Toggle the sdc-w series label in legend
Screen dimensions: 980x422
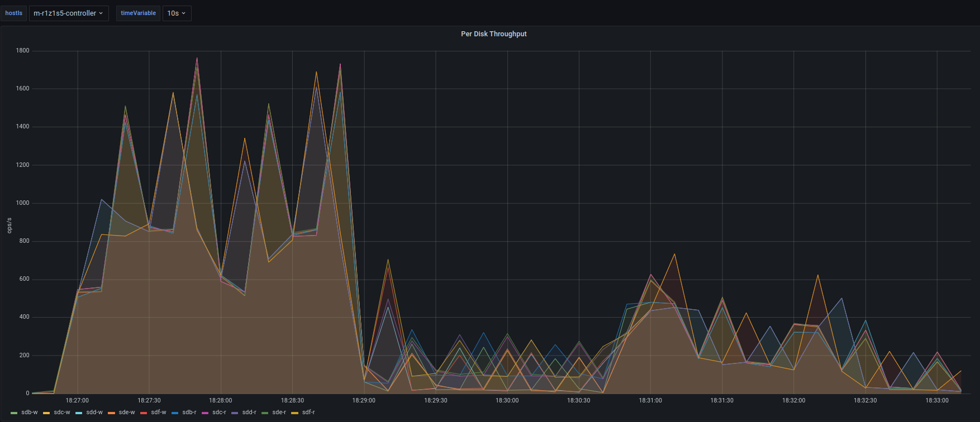pos(62,413)
